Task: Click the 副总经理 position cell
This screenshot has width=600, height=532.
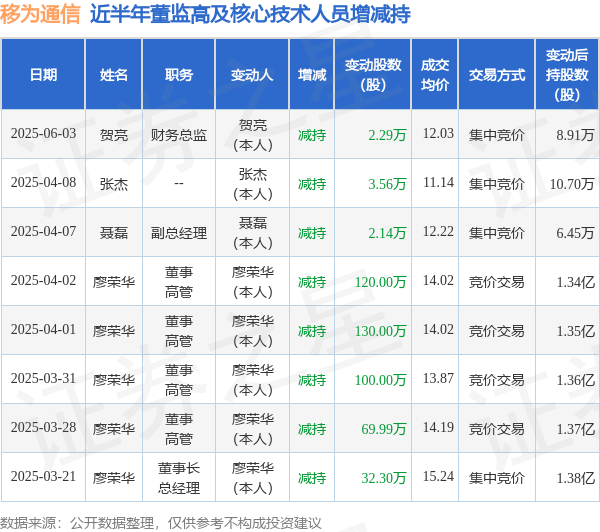Action: (179, 233)
